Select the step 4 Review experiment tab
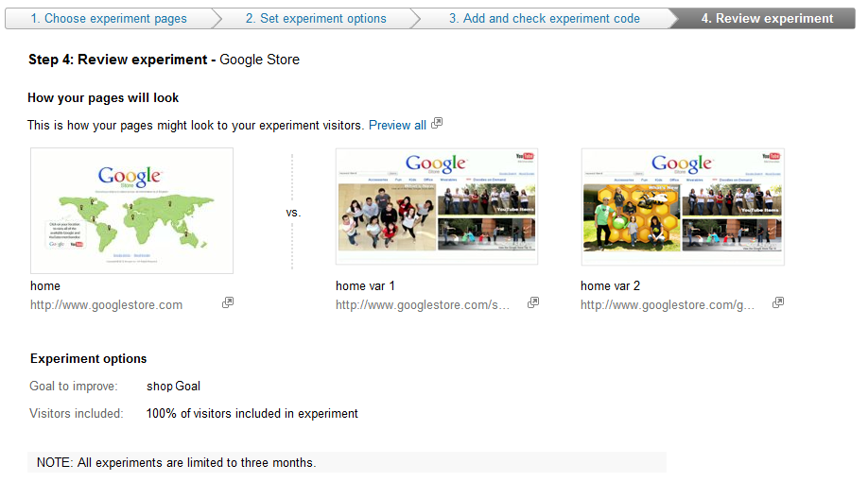The height and width of the screenshot is (482, 868). tap(767, 18)
